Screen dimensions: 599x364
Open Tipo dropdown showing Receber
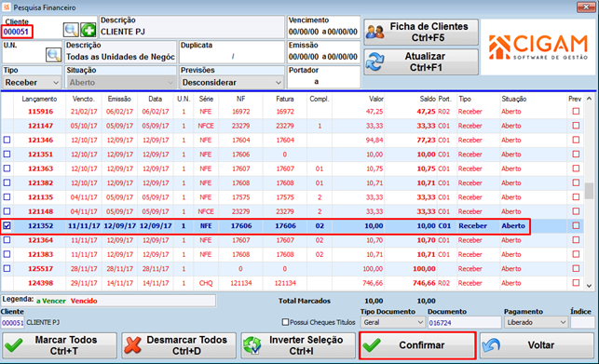pyautogui.click(x=32, y=83)
